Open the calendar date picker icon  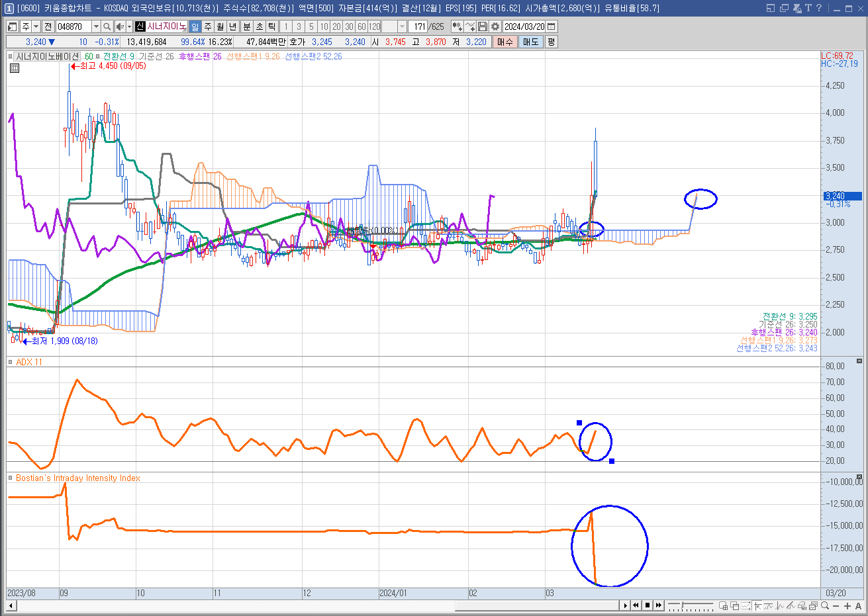551,26
